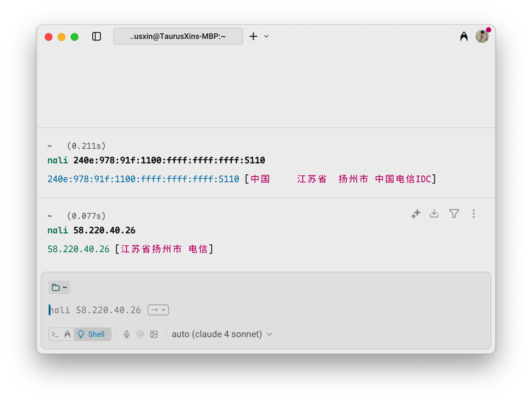Add context with the @ icon

point(140,334)
